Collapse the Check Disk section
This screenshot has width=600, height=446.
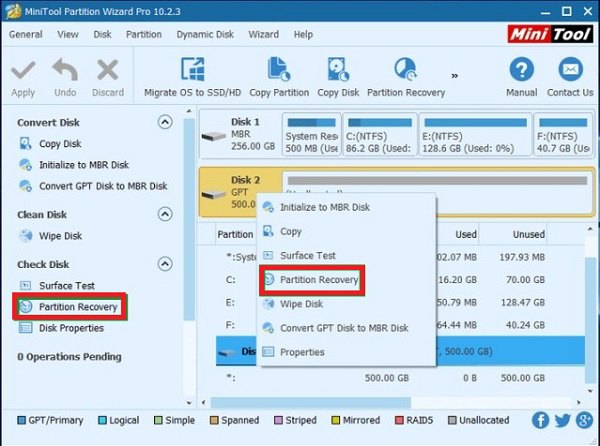[165, 264]
